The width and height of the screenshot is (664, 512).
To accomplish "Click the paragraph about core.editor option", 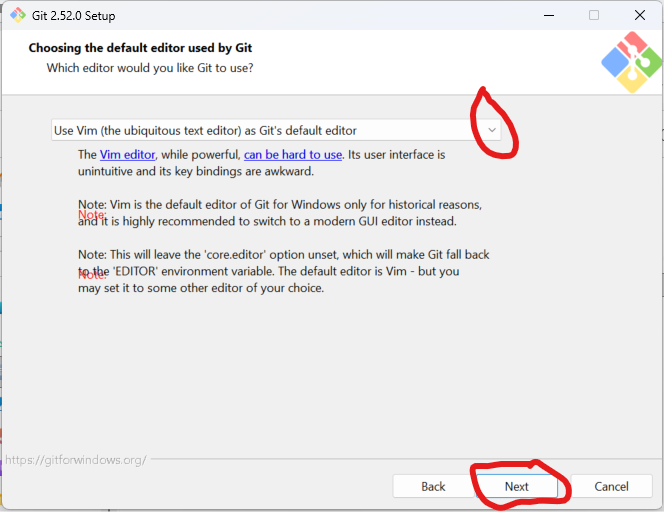I will [284, 271].
